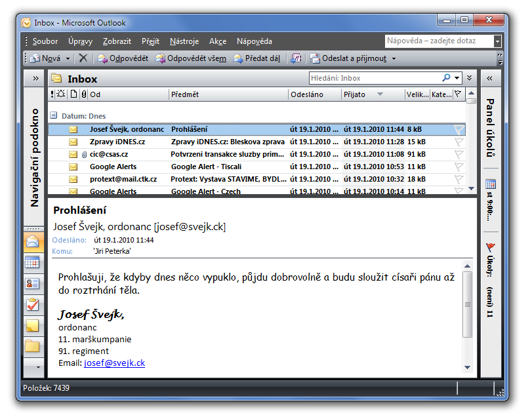Sort by the Předmět column header
Image resolution: width=532 pixels, height=417 pixels.
pos(228,94)
